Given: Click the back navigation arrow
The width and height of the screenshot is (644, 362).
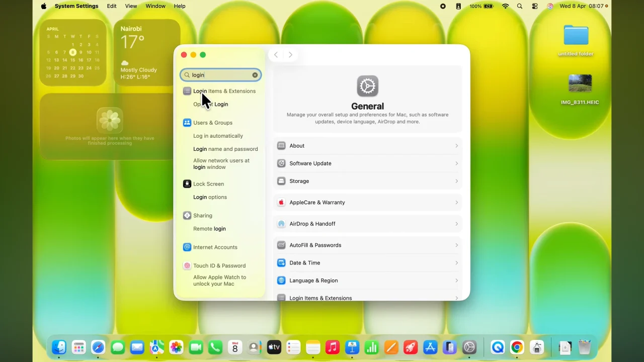Looking at the screenshot, I should point(275,55).
